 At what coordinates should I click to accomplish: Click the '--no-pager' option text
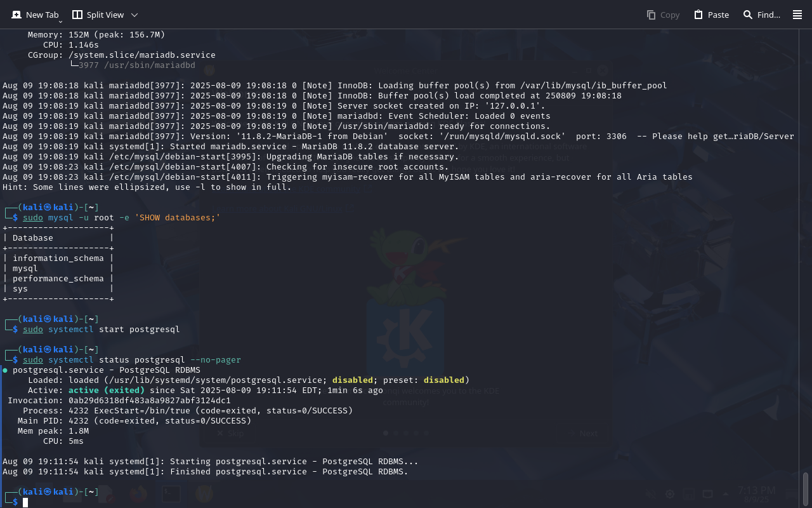coord(216,360)
